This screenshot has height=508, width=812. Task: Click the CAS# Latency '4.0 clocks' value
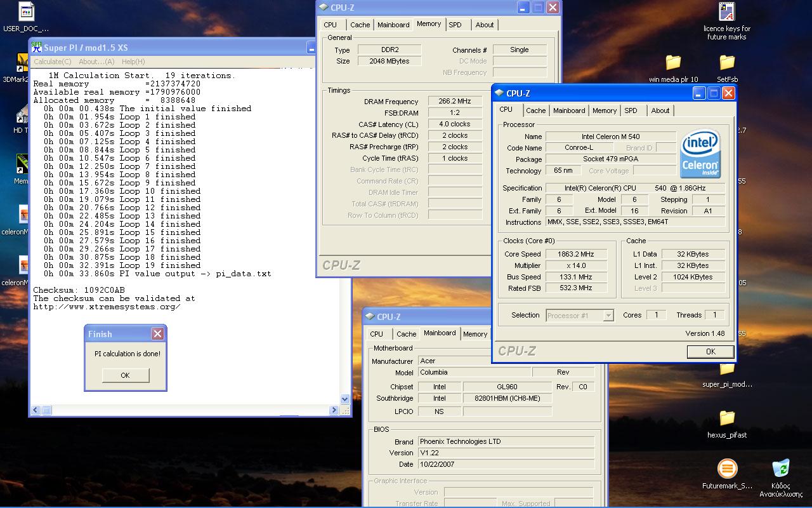click(455, 124)
